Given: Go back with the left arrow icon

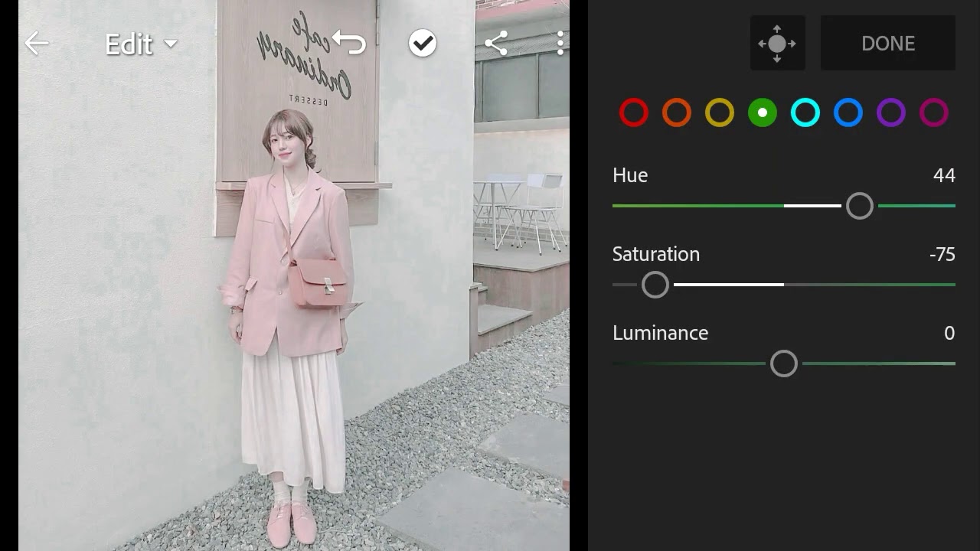Looking at the screenshot, I should tap(36, 44).
